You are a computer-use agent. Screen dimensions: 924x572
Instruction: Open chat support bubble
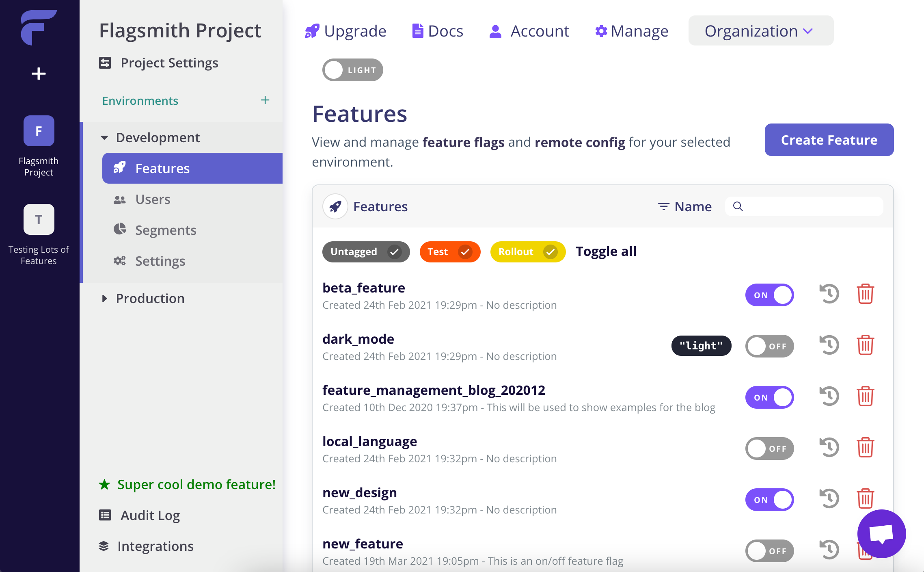coord(881,533)
